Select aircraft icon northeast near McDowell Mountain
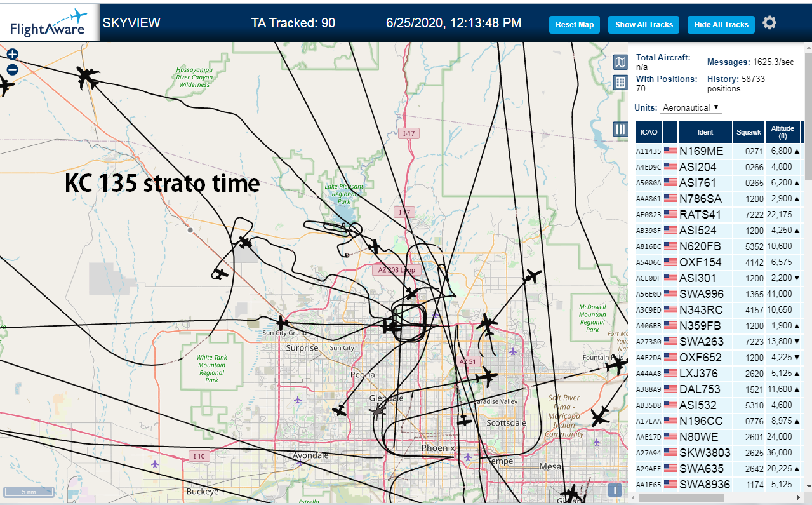Screen dimensions: 812x505 tap(532, 277)
